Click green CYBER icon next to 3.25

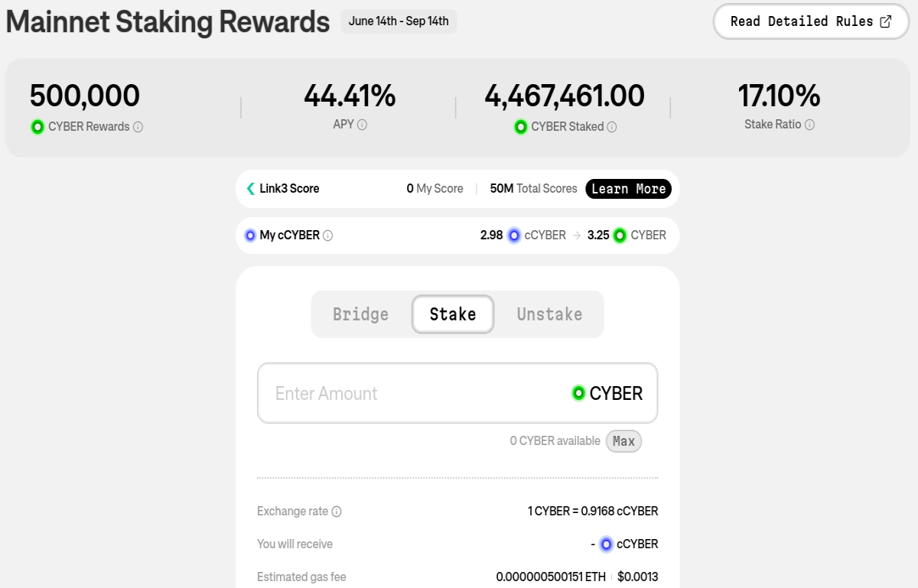[x=620, y=236]
